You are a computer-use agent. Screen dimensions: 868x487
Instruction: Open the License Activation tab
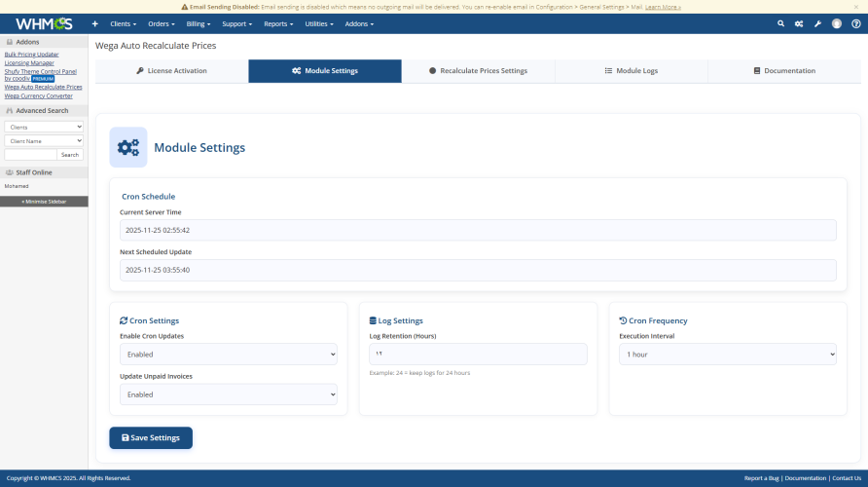click(x=171, y=71)
